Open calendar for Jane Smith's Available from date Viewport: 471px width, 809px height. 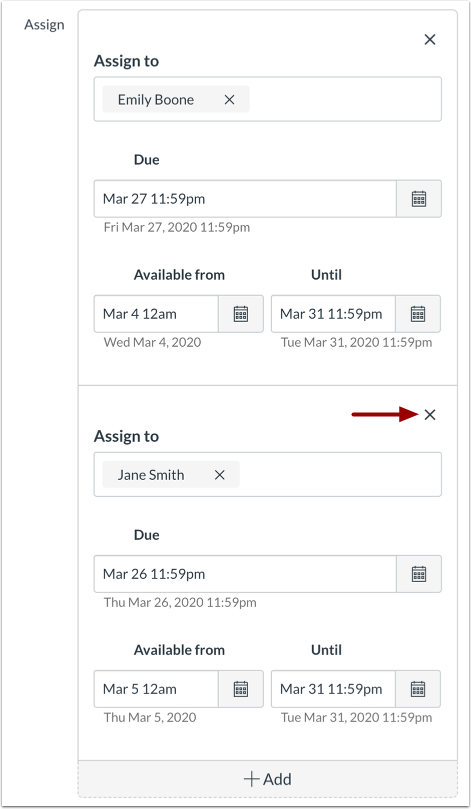[x=240, y=689]
